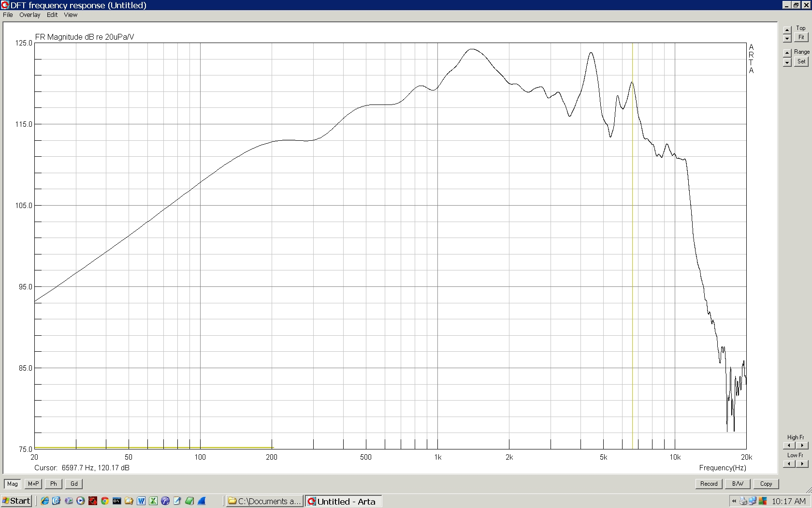Open the Windows Start menu
The width and height of the screenshot is (812, 508).
coord(16,501)
